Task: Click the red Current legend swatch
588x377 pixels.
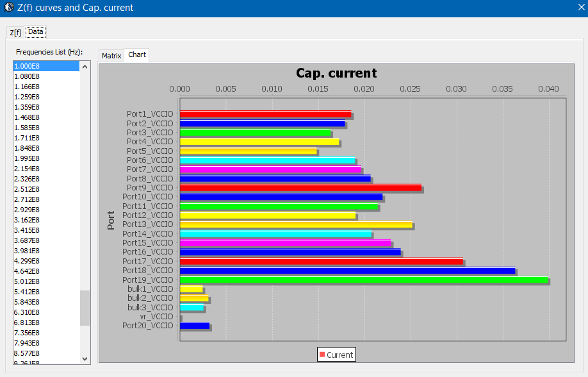Action: pos(322,355)
